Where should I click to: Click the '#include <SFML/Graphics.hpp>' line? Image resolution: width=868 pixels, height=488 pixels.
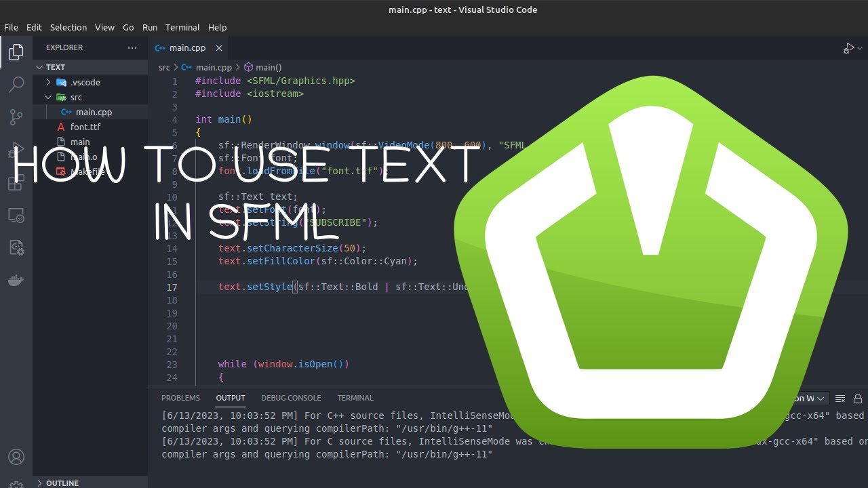[x=275, y=81]
